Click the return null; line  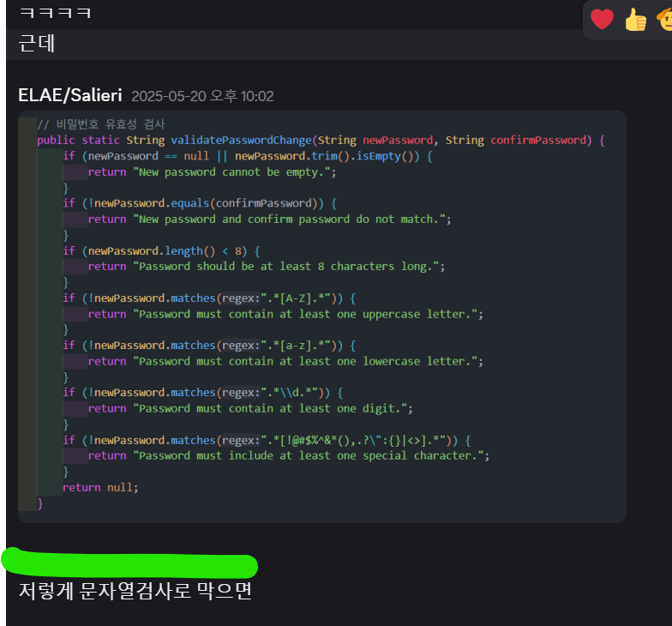pyautogui.click(x=100, y=487)
